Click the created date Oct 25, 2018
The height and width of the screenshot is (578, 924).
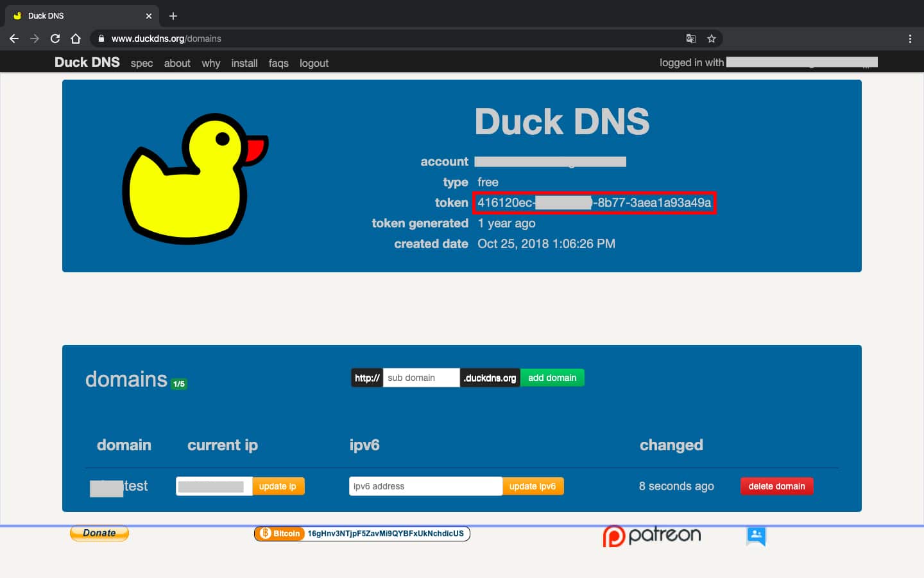click(546, 244)
